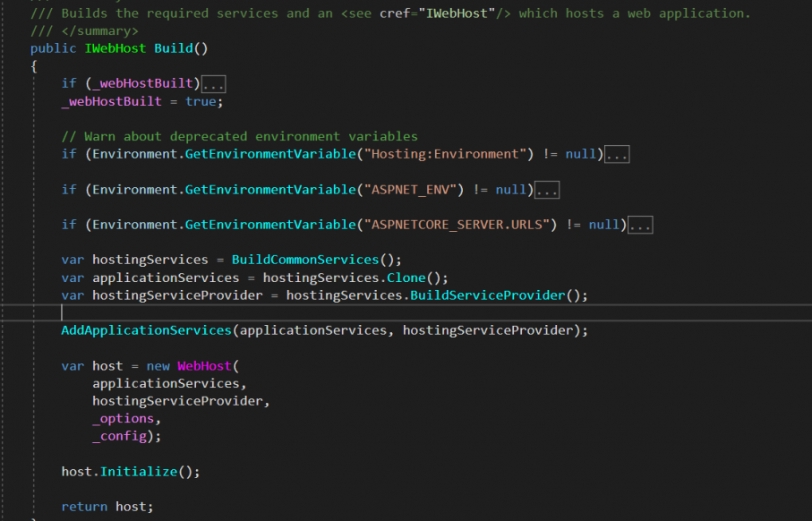Expand the collapsed region after _webHostBuilt check
The image size is (812, 521).
(x=214, y=82)
